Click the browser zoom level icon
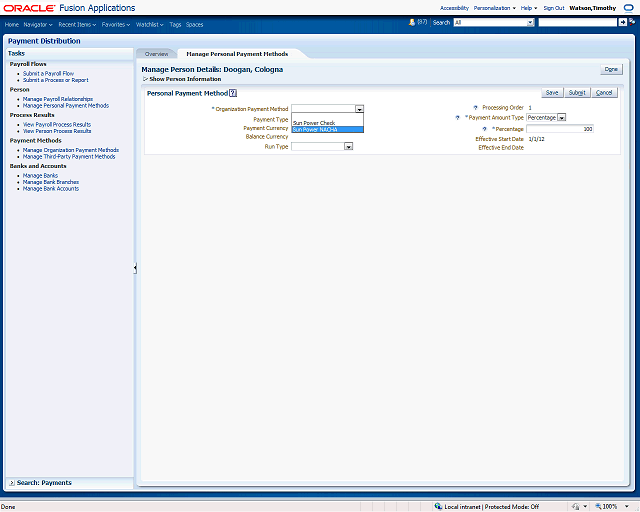The width and height of the screenshot is (640, 512). click(x=598, y=506)
